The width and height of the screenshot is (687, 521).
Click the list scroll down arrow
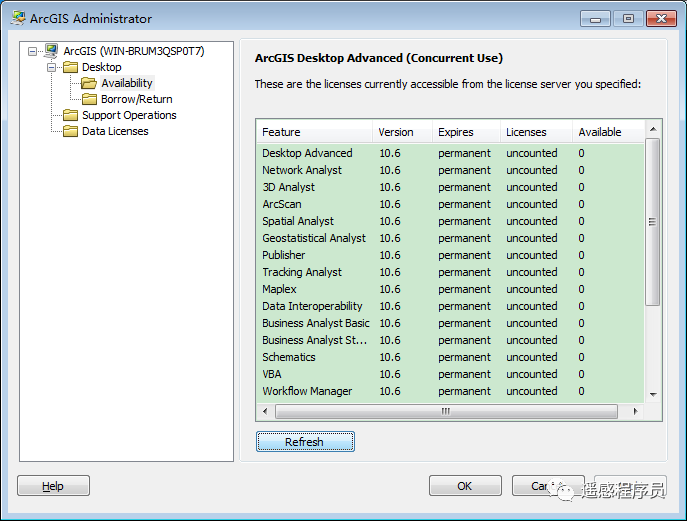(x=653, y=395)
